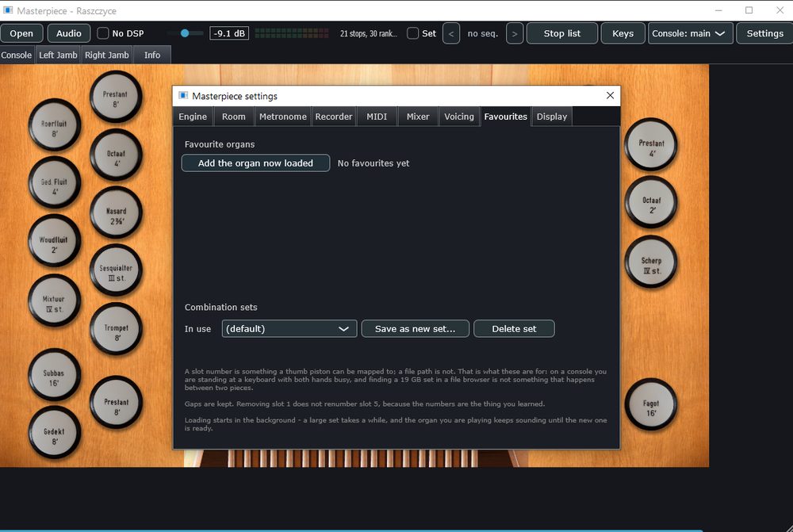
Task: Click the -9.1 dB volume field
Action: click(229, 33)
